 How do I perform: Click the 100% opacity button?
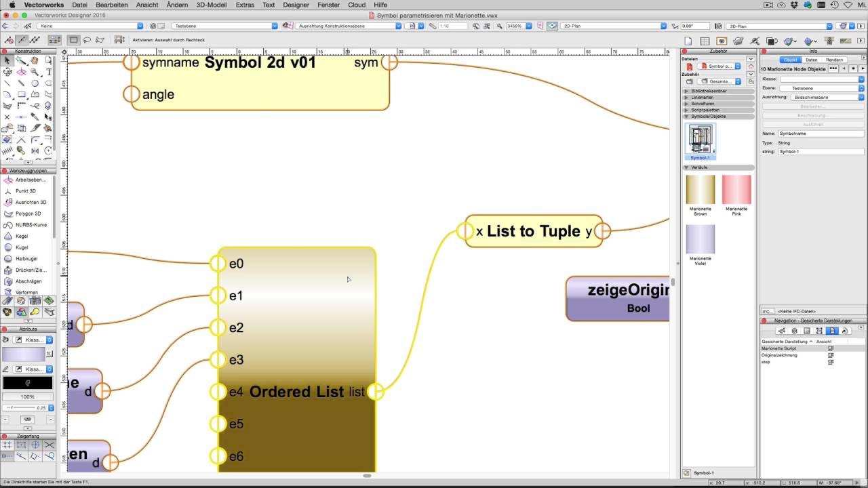pos(28,396)
